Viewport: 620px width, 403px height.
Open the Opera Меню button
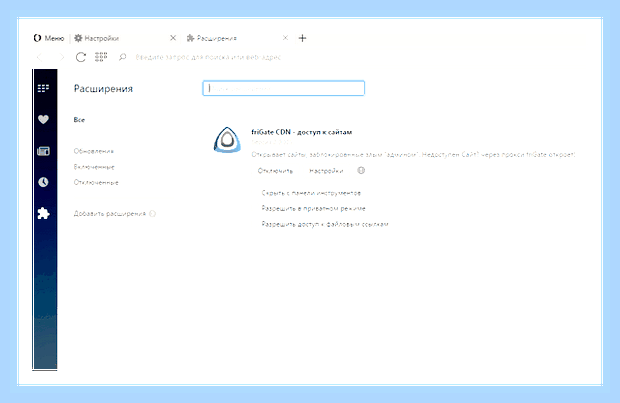(49, 38)
